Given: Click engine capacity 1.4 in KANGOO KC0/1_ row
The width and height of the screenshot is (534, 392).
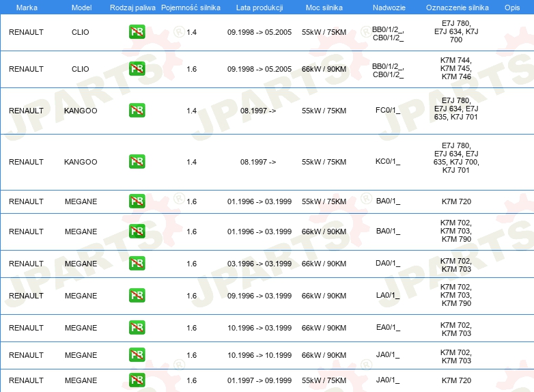Looking at the screenshot, I should coord(192,162).
